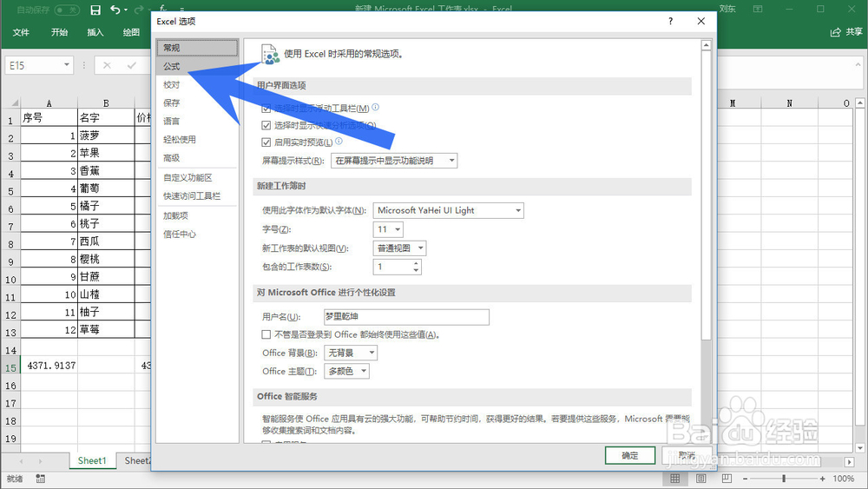The image size is (868, 489).
Task: Increase 包含的工作表数 with the spinner up arrow
Action: pos(416,264)
